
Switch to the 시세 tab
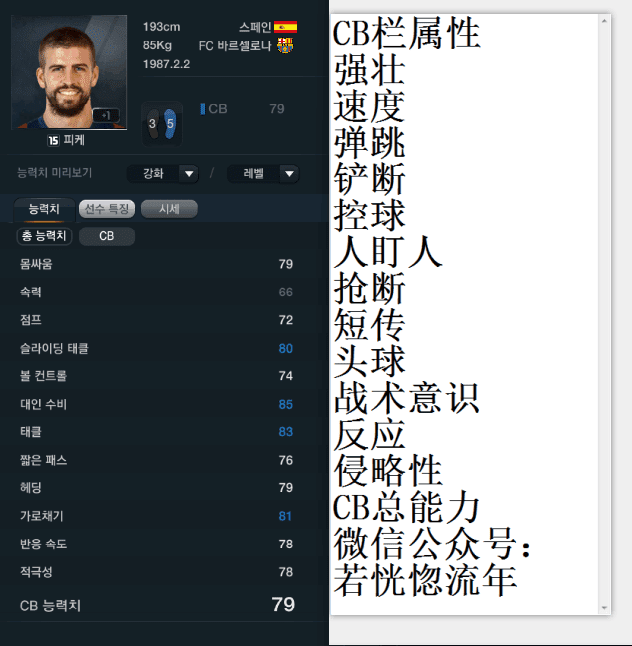169,209
